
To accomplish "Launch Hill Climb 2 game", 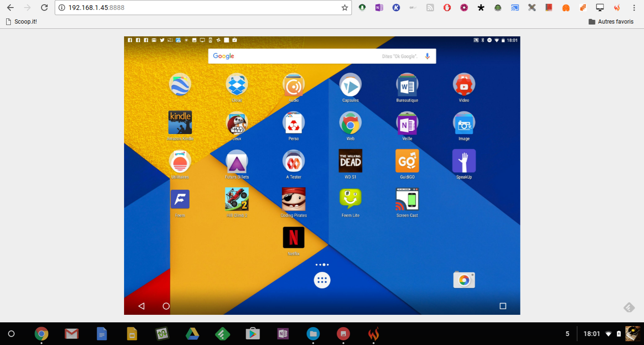I will [x=237, y=199].
